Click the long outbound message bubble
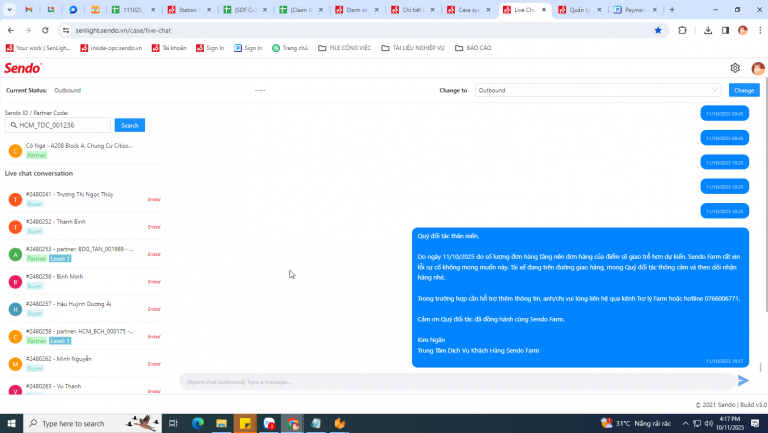768x433 pixels. (x=580, y=297)
